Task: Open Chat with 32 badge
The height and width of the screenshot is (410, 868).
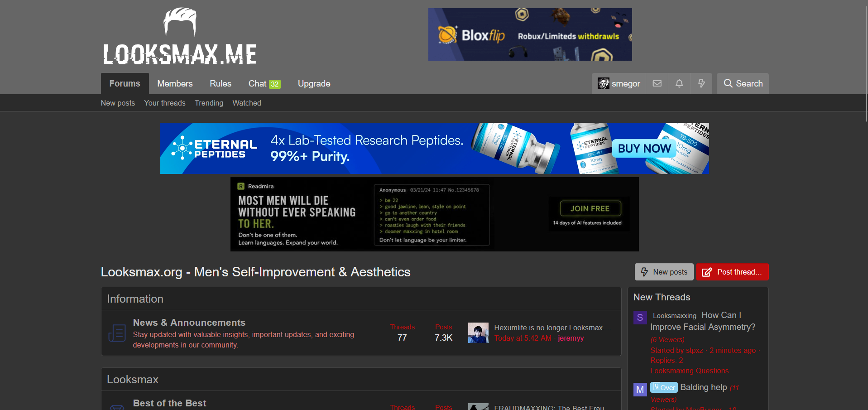Action: [x=264, y=83]
